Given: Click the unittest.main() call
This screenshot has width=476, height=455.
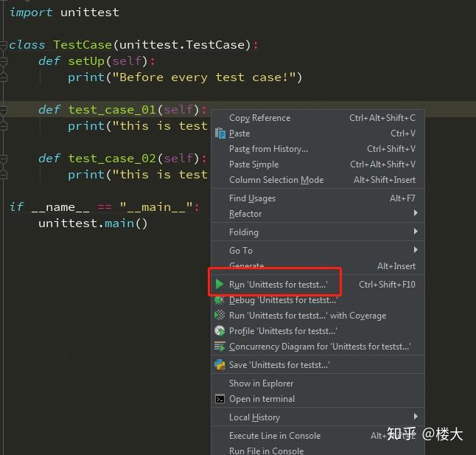Looking at the screenshot, I should point(93,223).
